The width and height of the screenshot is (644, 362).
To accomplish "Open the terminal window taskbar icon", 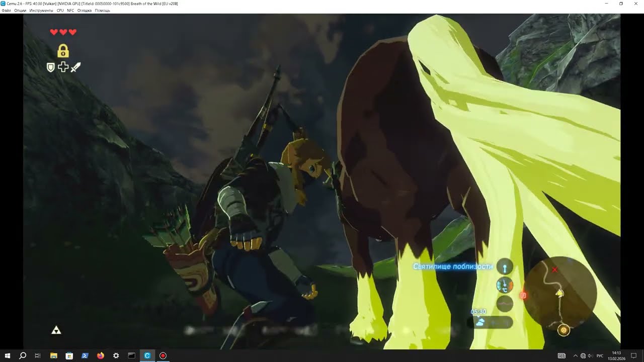I will (x=132, y=355).
